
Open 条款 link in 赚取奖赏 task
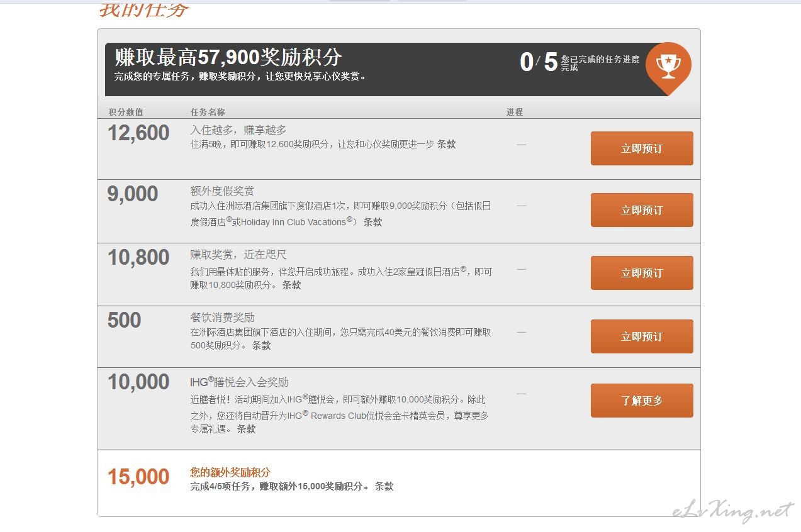[291, 285]
